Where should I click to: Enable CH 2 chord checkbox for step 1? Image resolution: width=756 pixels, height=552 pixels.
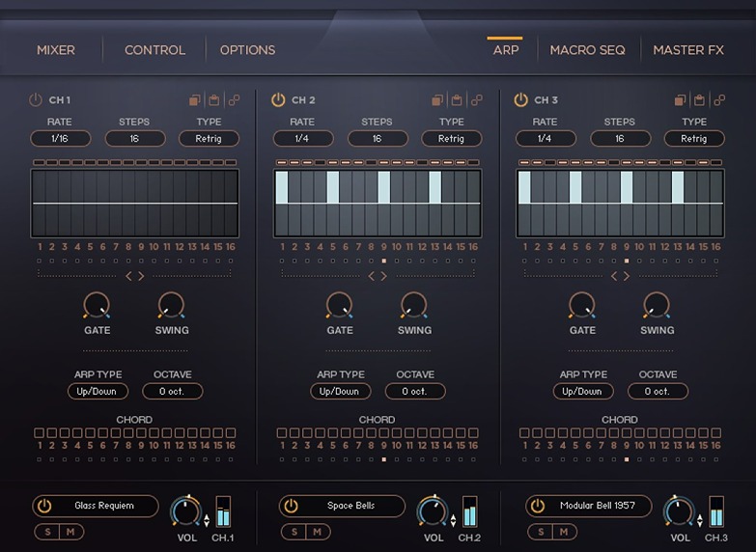(282, 433)
